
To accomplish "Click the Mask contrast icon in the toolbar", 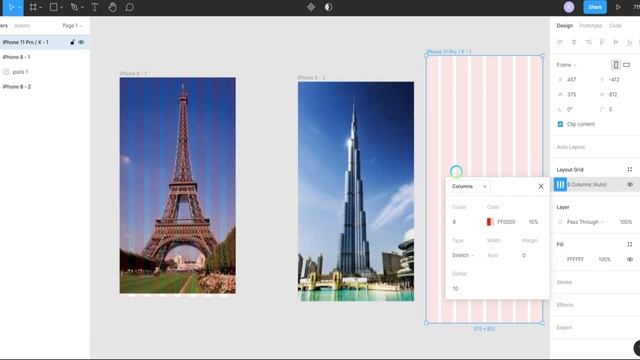I will [x=329, y=7].
